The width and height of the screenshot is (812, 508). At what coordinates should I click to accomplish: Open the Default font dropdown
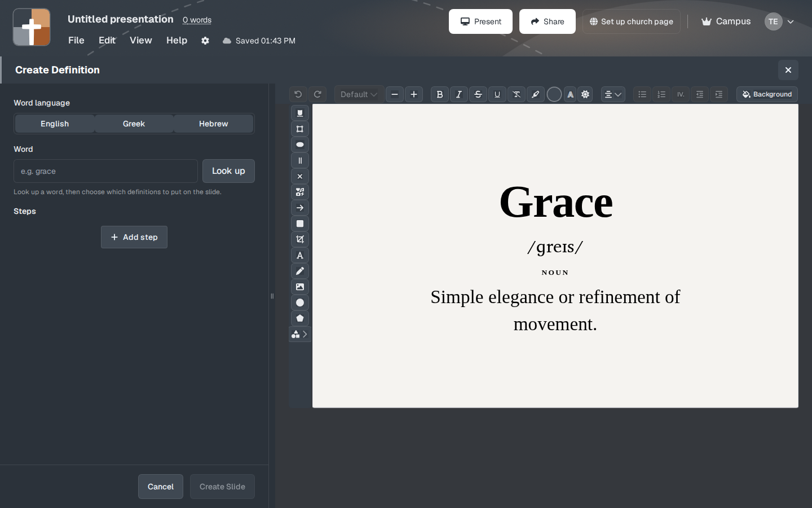359,94
